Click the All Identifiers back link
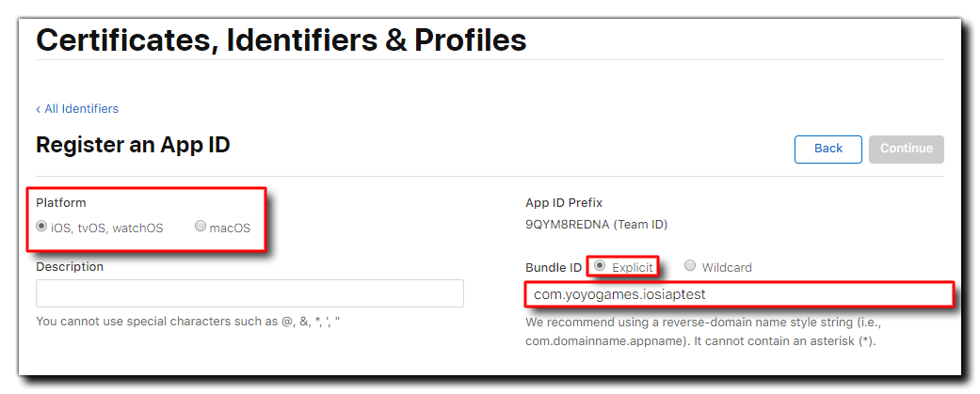 click(81, 109)
